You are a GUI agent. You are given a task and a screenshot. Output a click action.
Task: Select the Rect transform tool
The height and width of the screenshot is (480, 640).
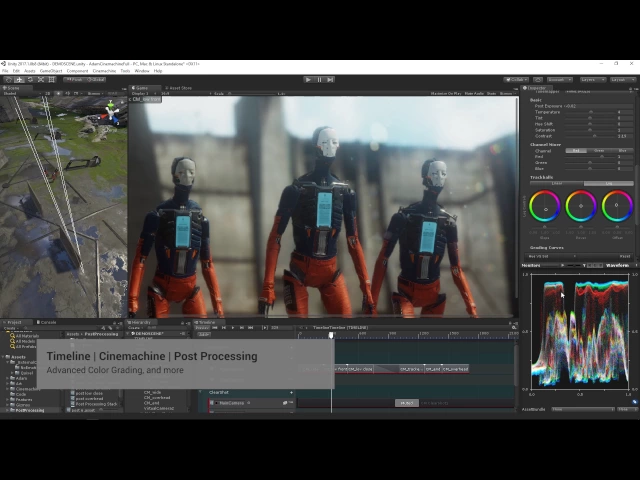click(52, 80)
